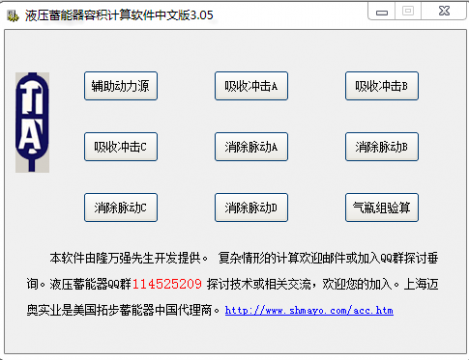469x360 pixels.
Task: Click the disabled maximize window icon
Action: click(408, 12)
